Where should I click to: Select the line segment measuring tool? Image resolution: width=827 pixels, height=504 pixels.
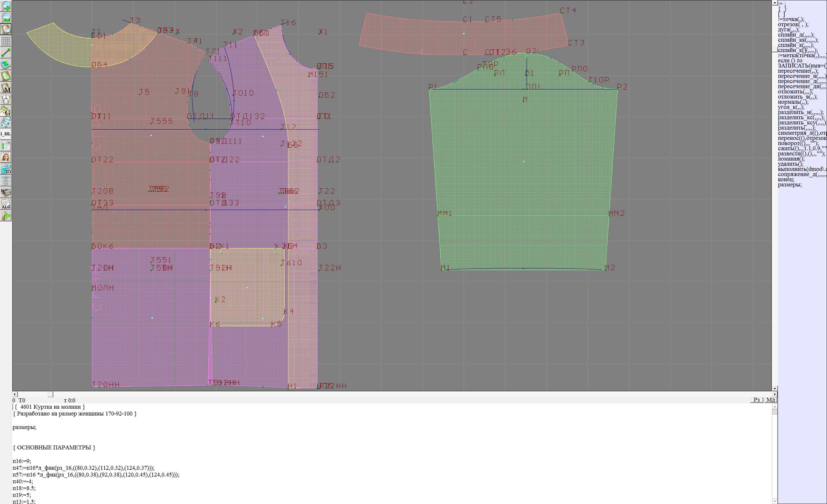[x=6, y=53]
